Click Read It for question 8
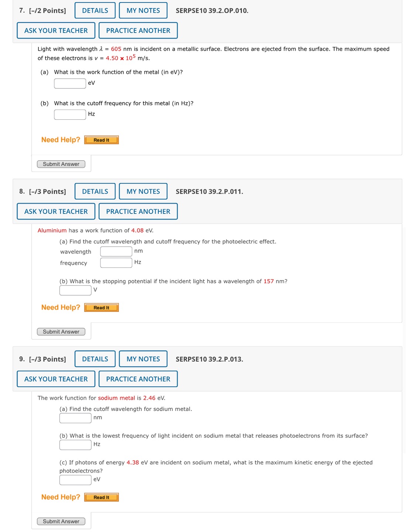The height and width of the screenshot is (532, 409). [101, 307]
